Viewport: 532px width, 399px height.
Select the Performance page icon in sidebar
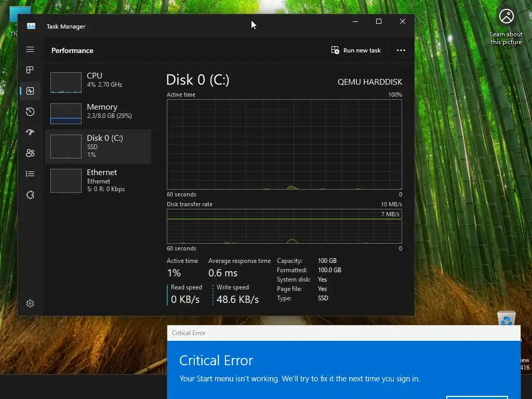pos(30,91)
